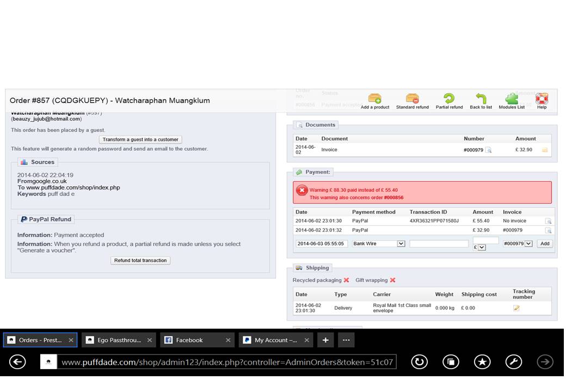Image resolution: width=566 pixels, height=392 pixels.
Task: Switch to the My Account tab
Action: pyautogui.click(x=276, y=340)
